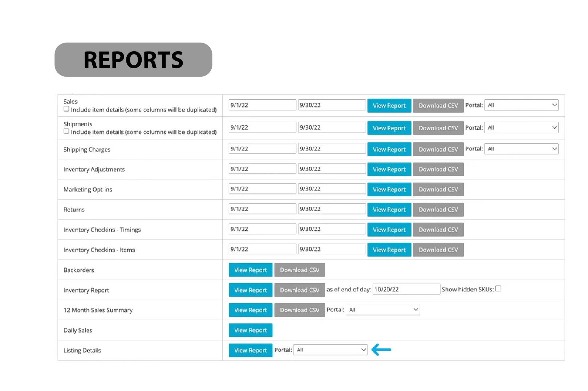Download CSV for Shipments
The height and width of the screenshot is (391, 588).
[438, 128]
